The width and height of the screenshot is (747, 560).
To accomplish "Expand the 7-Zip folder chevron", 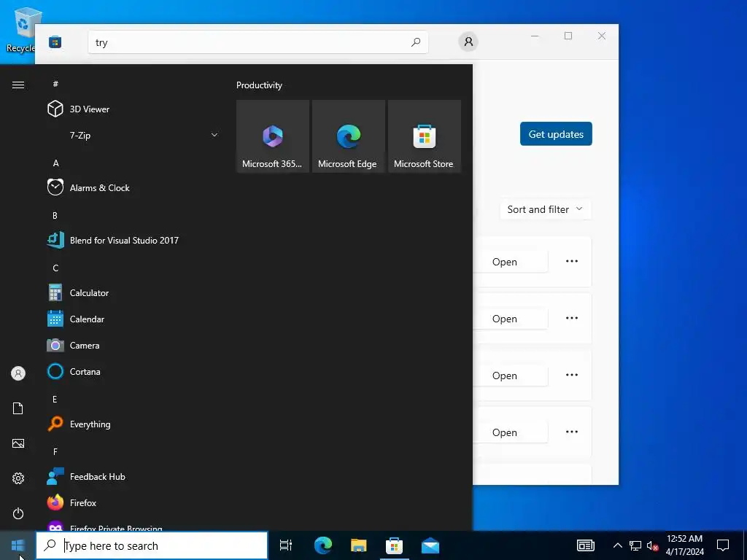I will (214, 135).
